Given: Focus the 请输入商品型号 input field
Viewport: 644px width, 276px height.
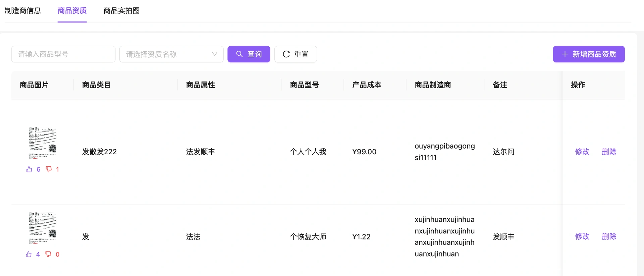Looking at the screenshot, I should 63,54.
